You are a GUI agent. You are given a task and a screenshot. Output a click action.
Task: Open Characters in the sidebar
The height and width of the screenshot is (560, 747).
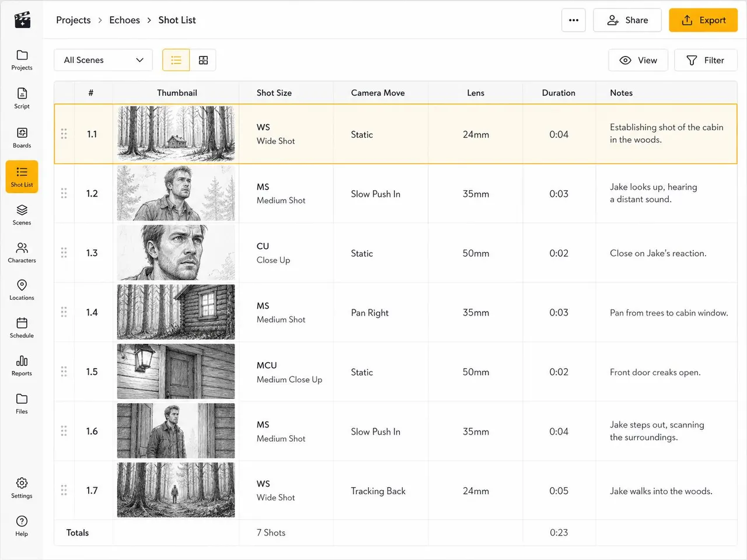pyautogui.click(x=22, y=253)
